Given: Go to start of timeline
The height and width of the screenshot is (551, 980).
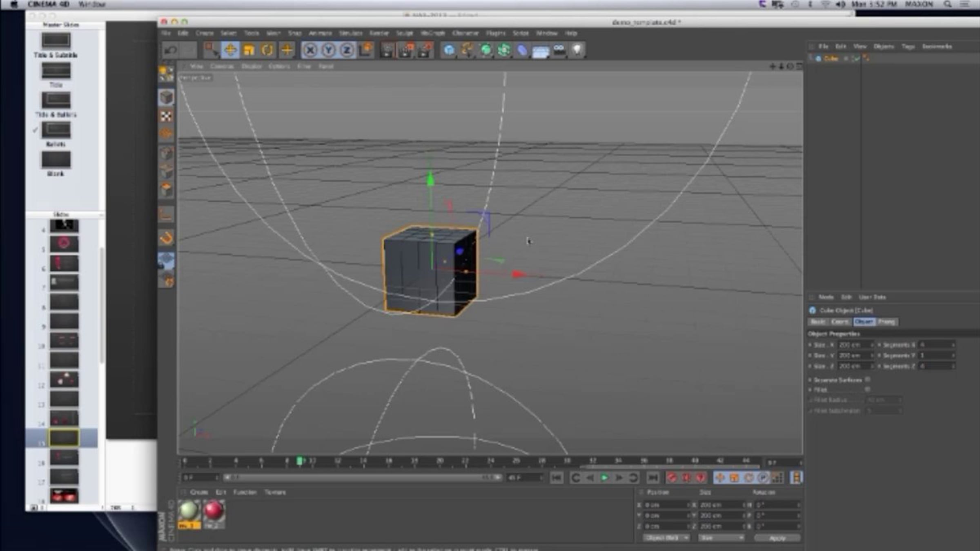Looking at the screenshot, I should pyautogui.click(x=557, y=478).
